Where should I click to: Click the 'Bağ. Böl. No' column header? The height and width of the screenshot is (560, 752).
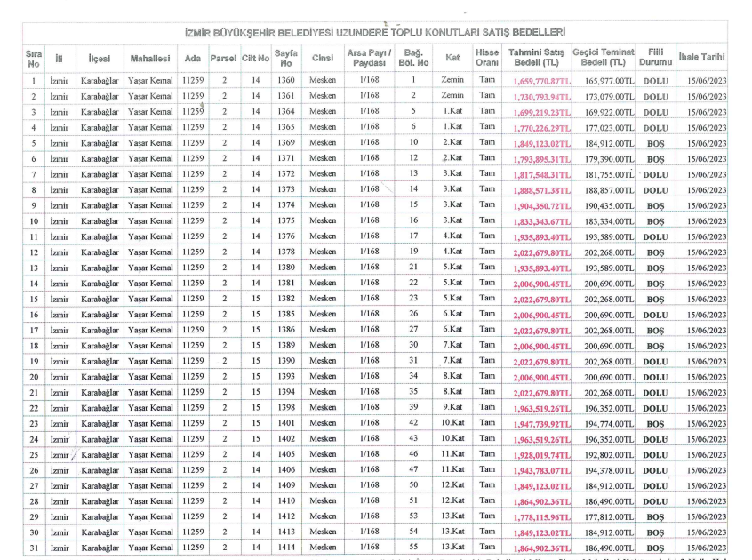[413, 58]
